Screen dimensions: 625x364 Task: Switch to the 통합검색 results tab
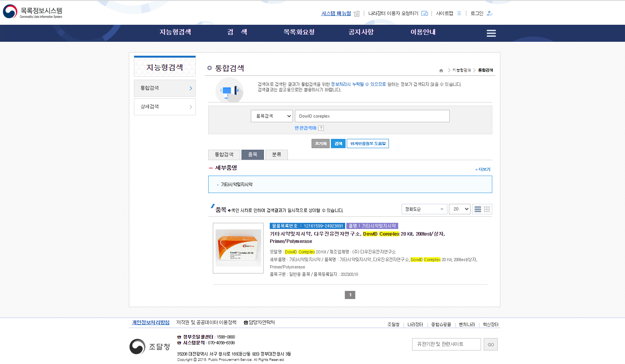point(224,155)
